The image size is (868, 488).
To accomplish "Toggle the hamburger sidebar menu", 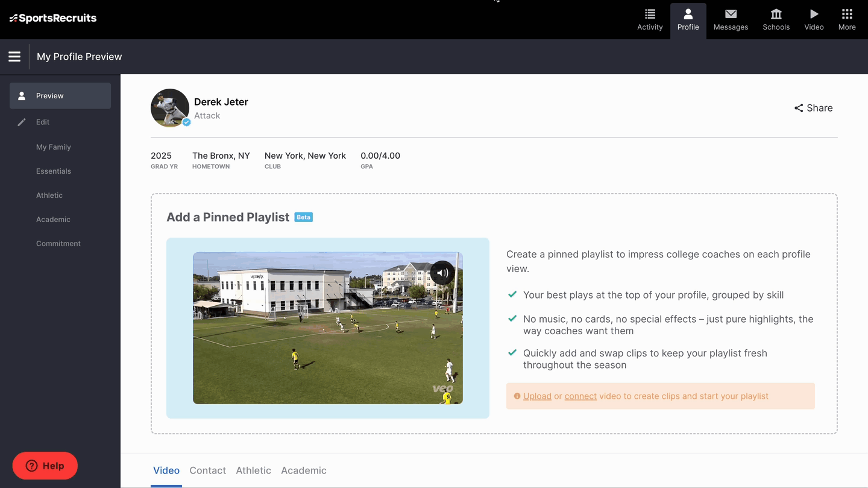I will 14,57.
